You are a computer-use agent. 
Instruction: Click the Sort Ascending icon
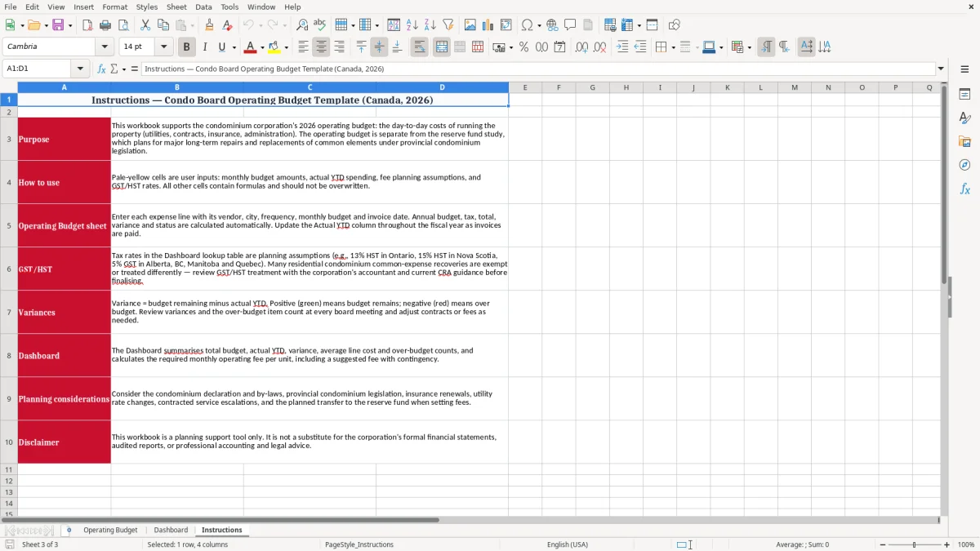pyautogui.click(x=412, y=25)
